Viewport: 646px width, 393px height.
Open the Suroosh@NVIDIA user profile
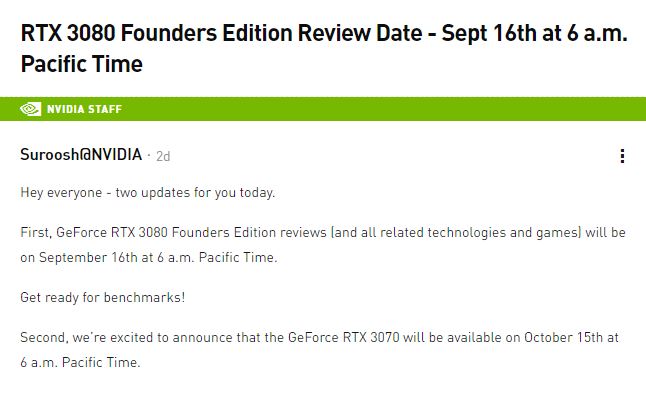pyautogui.click(x=81, y=154)
